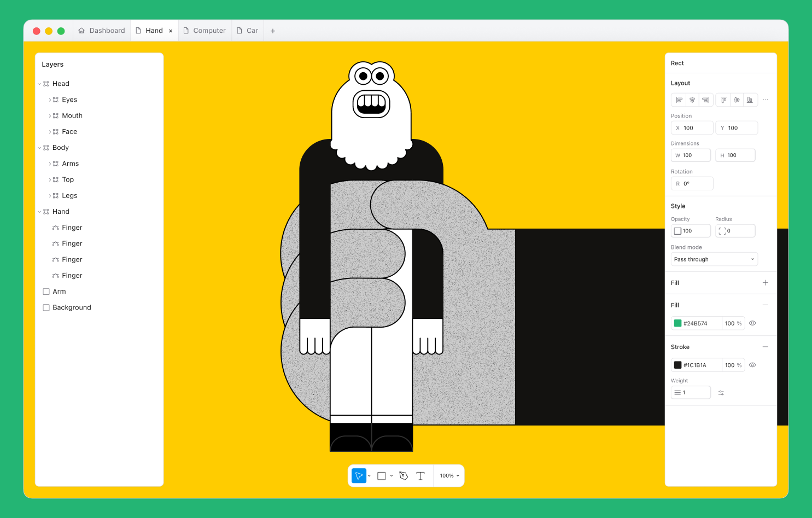This screenshot has width=812, height=518.
Task: Open more layout options ellipsis
Action: click(x=766, y=100)
